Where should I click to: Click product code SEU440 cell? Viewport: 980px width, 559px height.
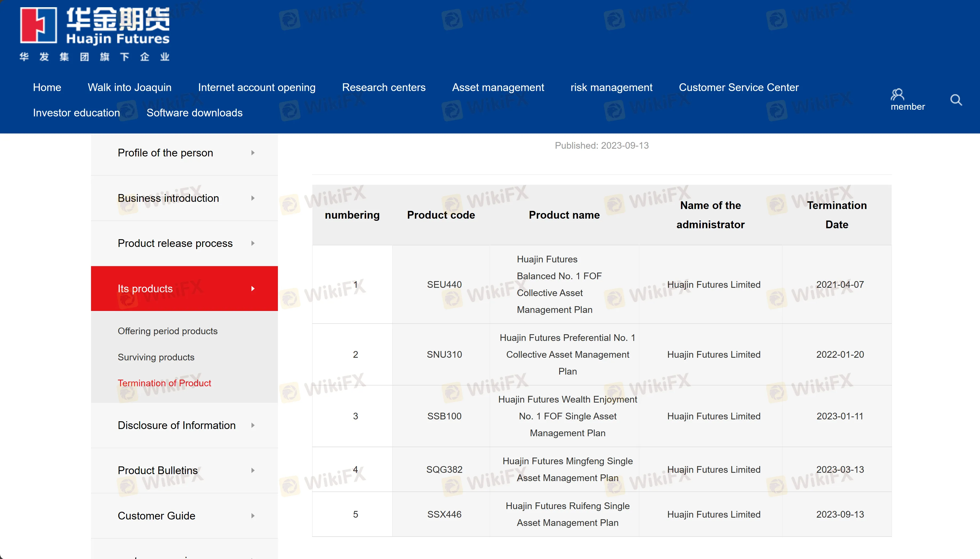(x=444, y=285)
